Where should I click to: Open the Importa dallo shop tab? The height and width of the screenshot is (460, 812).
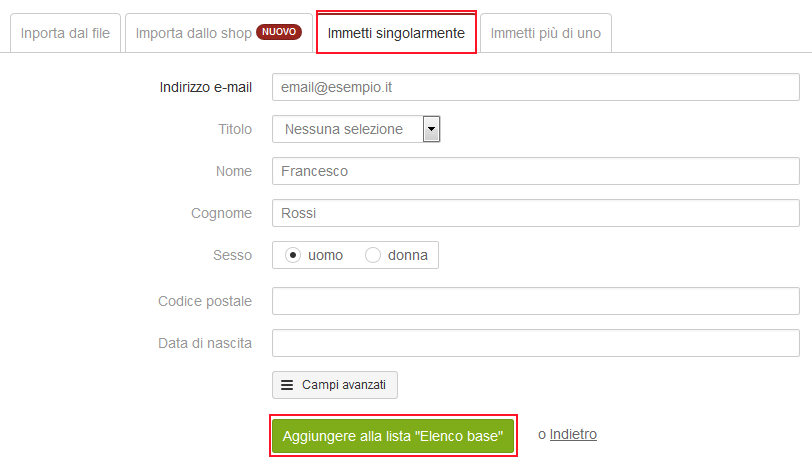[x=219, y=33]
